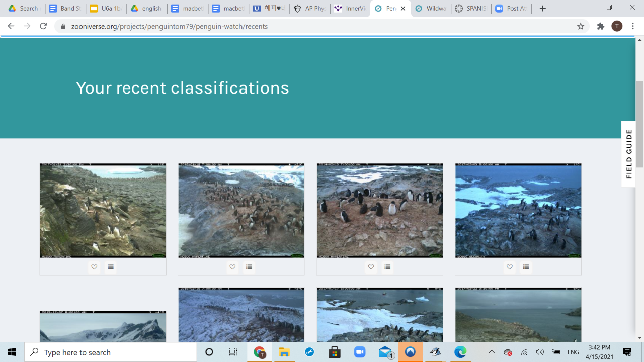Open Task View in taskbar
644x362 pixels.
click(x=233, y=352)
